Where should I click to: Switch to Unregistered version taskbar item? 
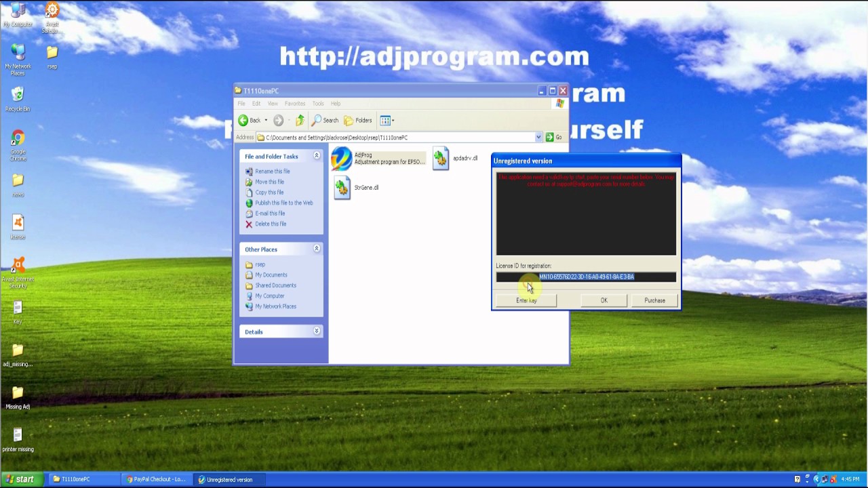click(229, 479)
